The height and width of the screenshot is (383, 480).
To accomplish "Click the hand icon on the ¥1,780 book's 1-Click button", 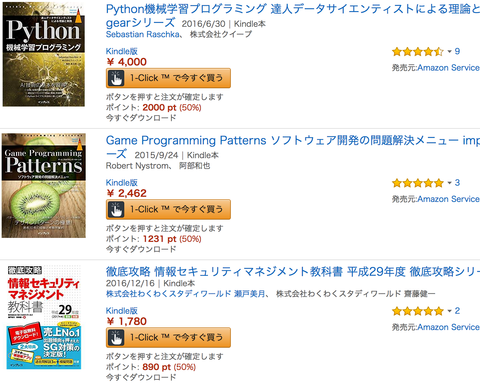I will [116, 338].
